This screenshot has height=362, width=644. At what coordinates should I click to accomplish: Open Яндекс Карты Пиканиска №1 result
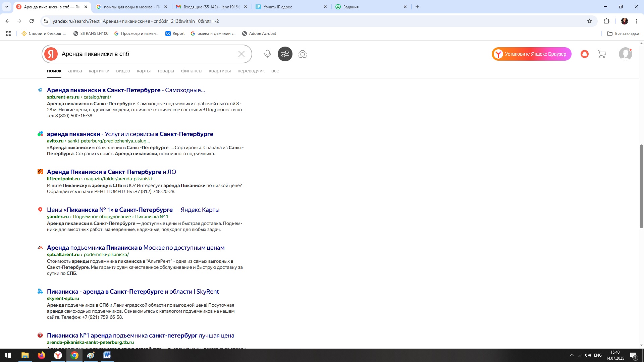(x=133, y=210)
